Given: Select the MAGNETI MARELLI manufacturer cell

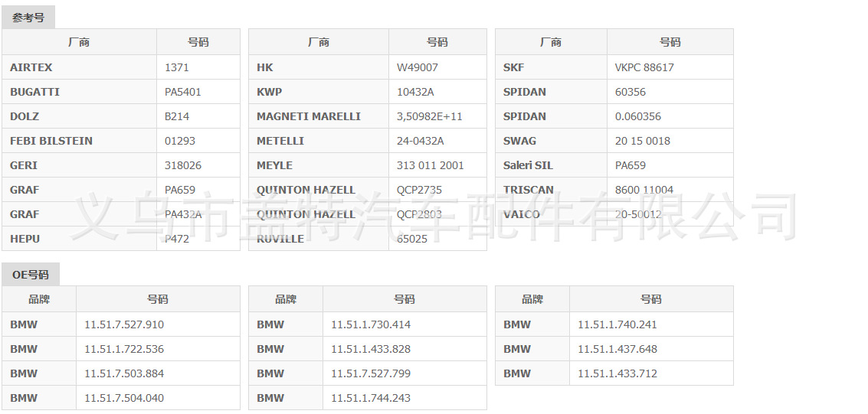Looking at the screenshot, I should click(x=309, y=116).
